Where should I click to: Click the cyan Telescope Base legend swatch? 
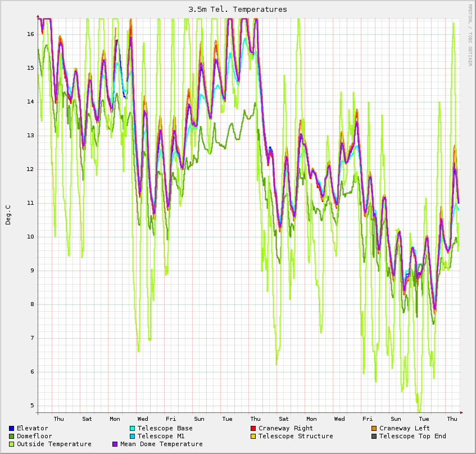point(132,428)
